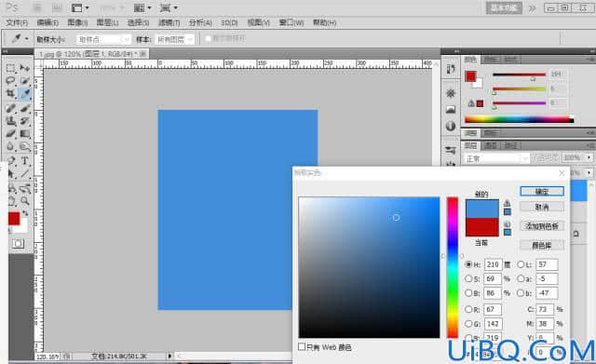Screen dimensions: 596x364
Task: Open the Info panel dock icon
Action: [x=451, y=126]
